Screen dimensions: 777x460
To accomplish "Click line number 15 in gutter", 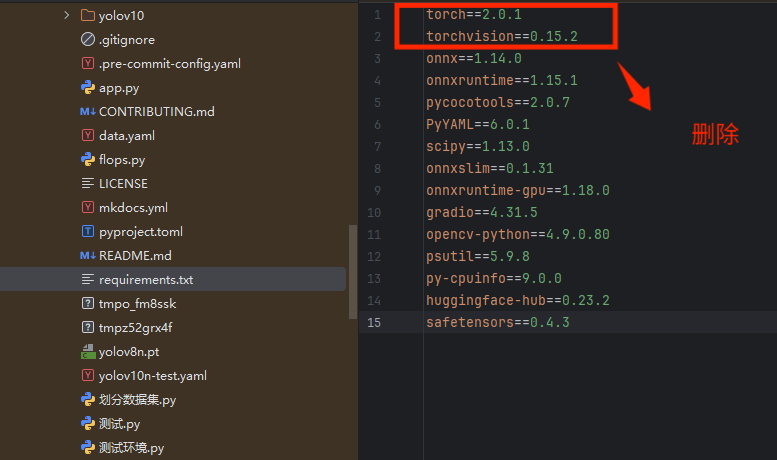I will pyautogui.click(x=374, y=323).
